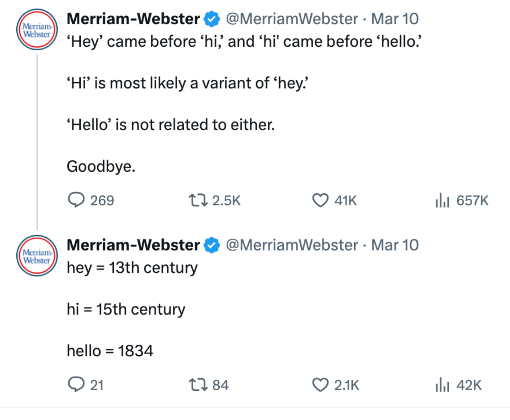Click the Merriam-Webster display name in first tweet
The width and height of the screenshot is (510, 420).
tap(133, 19)
